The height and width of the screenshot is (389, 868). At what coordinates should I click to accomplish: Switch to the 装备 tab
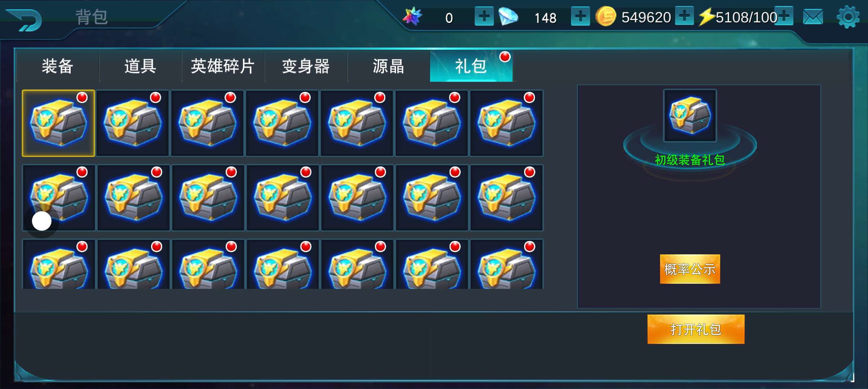point(58,66)
